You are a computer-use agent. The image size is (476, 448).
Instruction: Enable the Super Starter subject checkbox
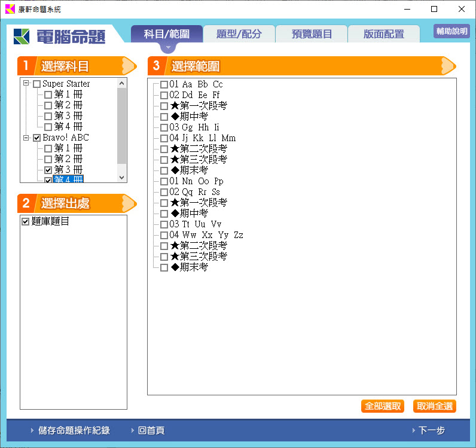tap(37, 84)
